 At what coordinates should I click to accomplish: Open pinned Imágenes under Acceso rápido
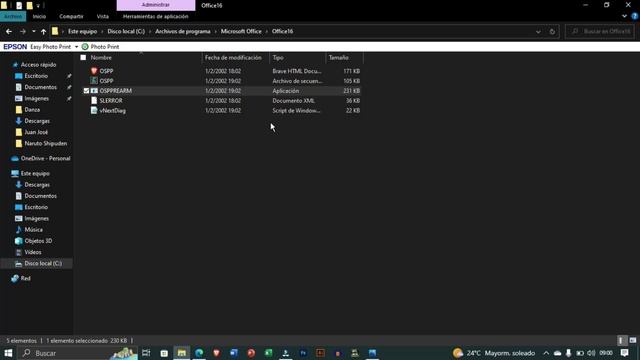coord(36,98)
